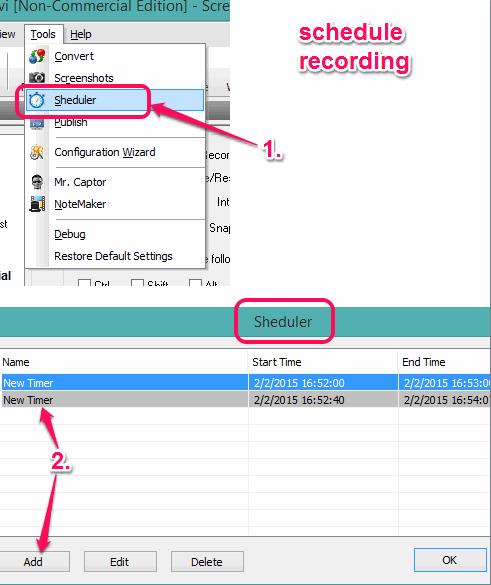Toggle the Ctrl hotkey checkbox

click(x=84, y=282)
